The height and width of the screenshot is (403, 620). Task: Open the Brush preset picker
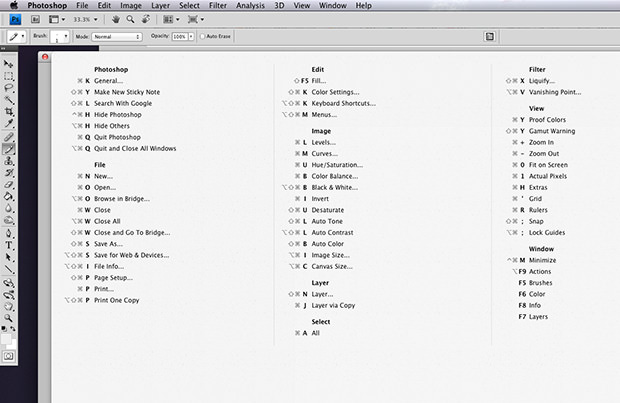(x=59, y=36)
